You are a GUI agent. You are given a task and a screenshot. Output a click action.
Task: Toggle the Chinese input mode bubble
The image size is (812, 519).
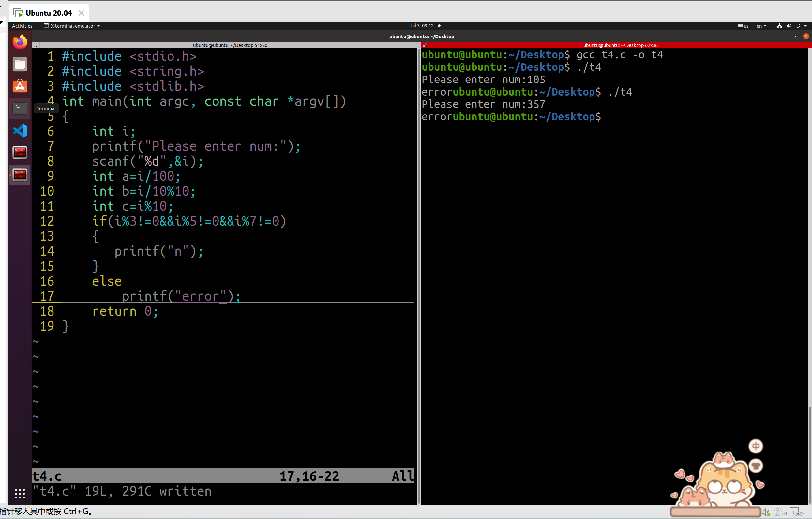[x=756, y=446]
